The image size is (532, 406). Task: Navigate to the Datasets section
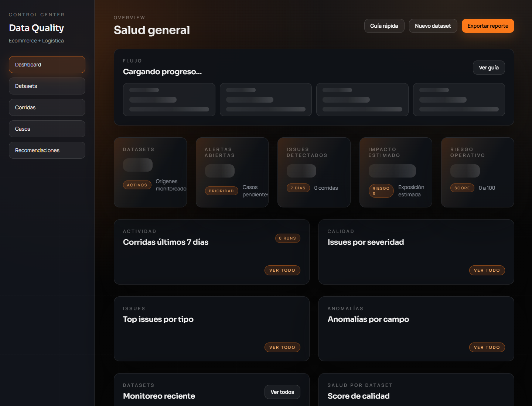[x=47, y=86]
